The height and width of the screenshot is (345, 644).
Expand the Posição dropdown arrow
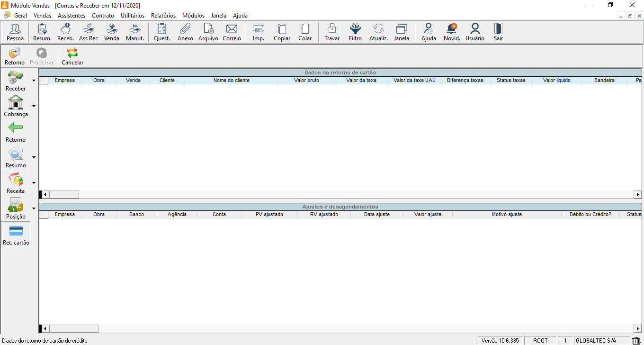(x=34, y=209)
